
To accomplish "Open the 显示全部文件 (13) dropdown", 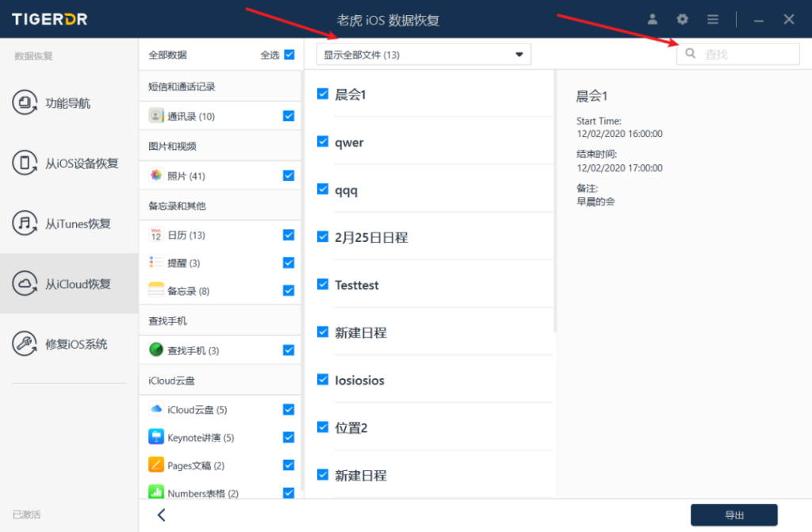I will 423,55.
